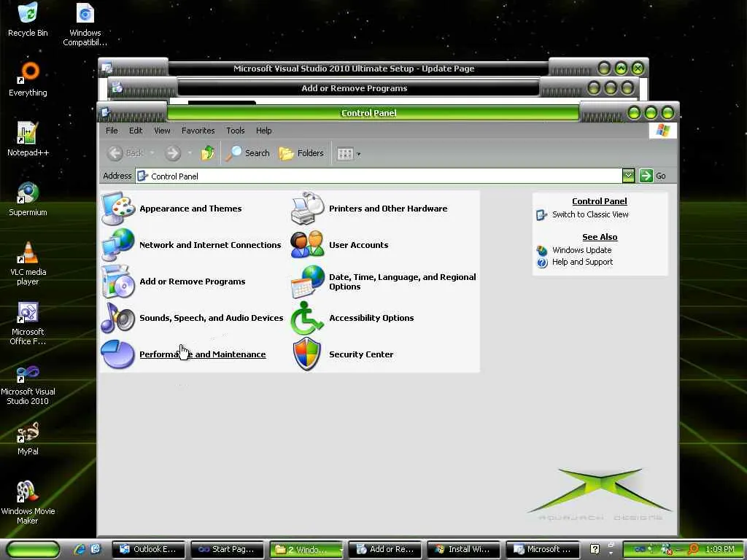Click the Search toolbar button
Viewport: 747px width, 560px height.
click(248, 153)
